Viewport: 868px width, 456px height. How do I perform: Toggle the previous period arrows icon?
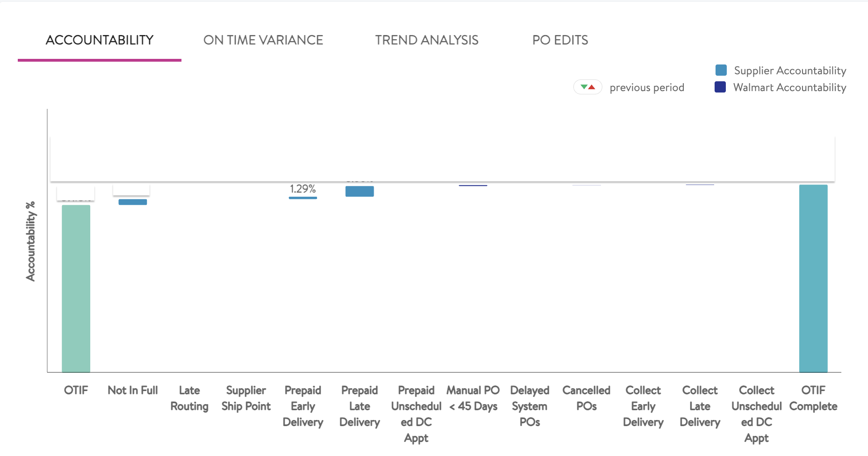[x=587, y=87]
